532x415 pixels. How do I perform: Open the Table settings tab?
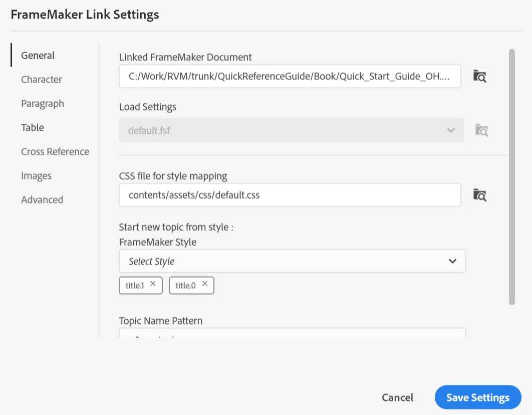coord(33,128)
